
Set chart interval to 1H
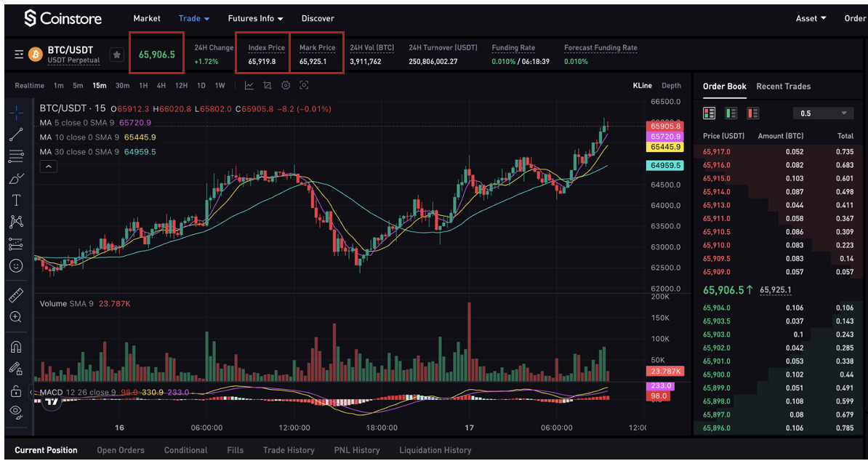click(x=143, y=85)
